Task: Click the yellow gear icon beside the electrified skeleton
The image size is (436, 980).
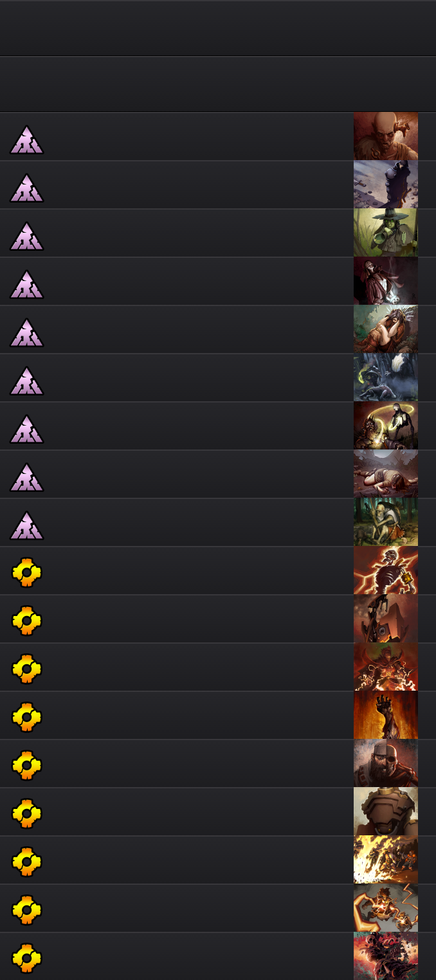Action: coord(27,572)
